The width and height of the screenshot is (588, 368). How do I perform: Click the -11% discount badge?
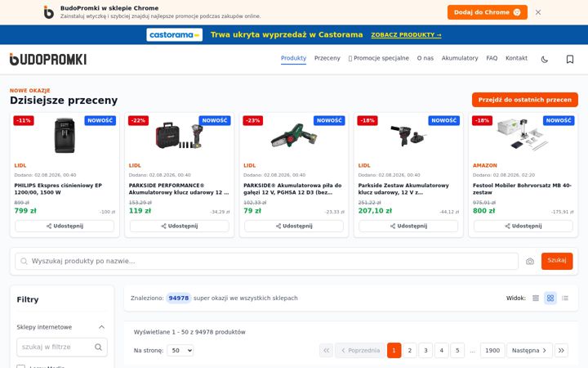coord(24,120)
